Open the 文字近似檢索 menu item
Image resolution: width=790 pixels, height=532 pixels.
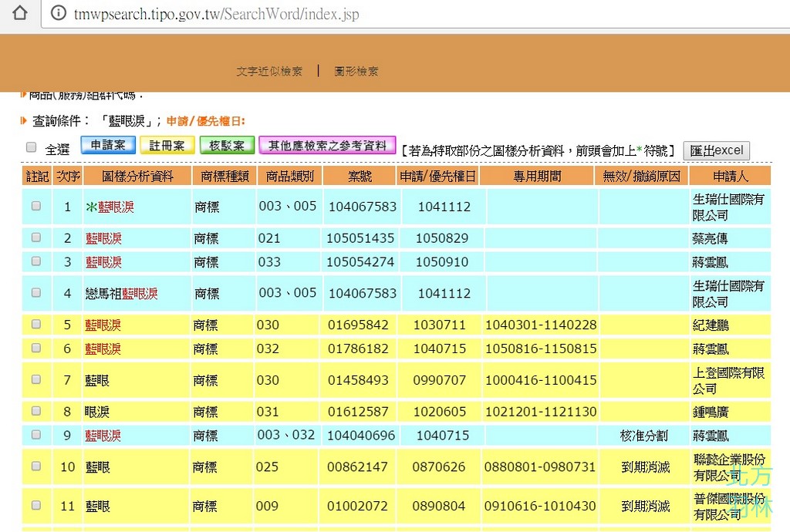point(269,72)
